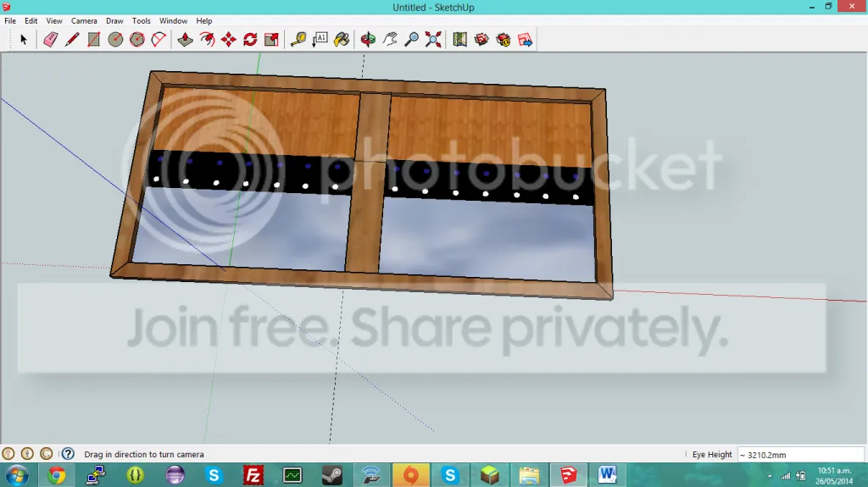Click the sign-in status bar icon
868x487 pixels.
47,454
